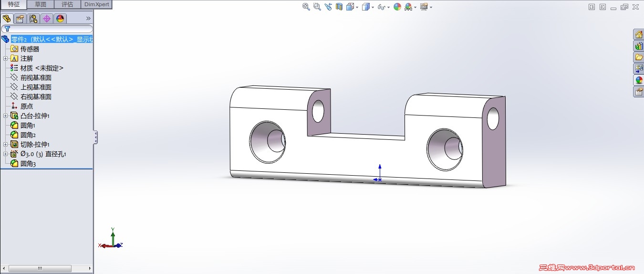
Task: Click the feature tree filter field
Action: 47,29
